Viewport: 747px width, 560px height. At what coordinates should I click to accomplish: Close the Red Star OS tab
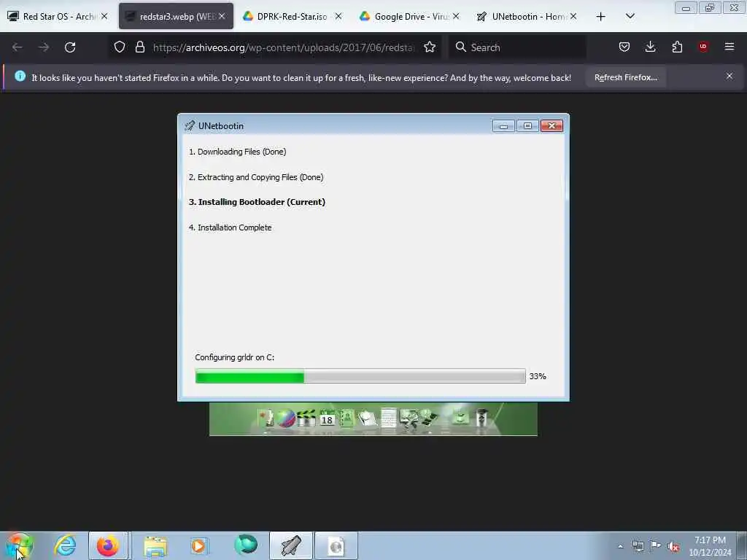104,16
